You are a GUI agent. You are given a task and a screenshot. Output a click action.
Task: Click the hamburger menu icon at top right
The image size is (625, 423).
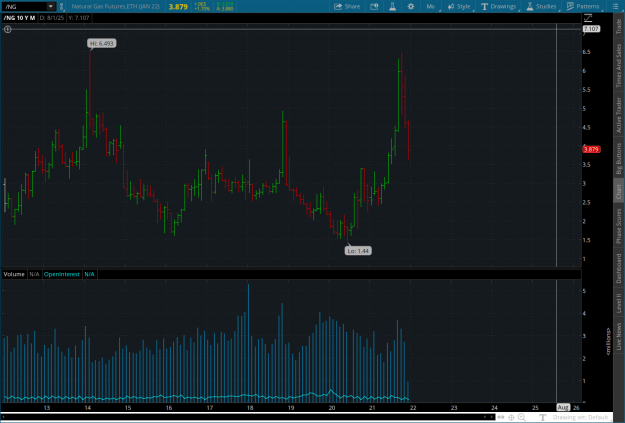pyautogui.click(x=616, y=6)
